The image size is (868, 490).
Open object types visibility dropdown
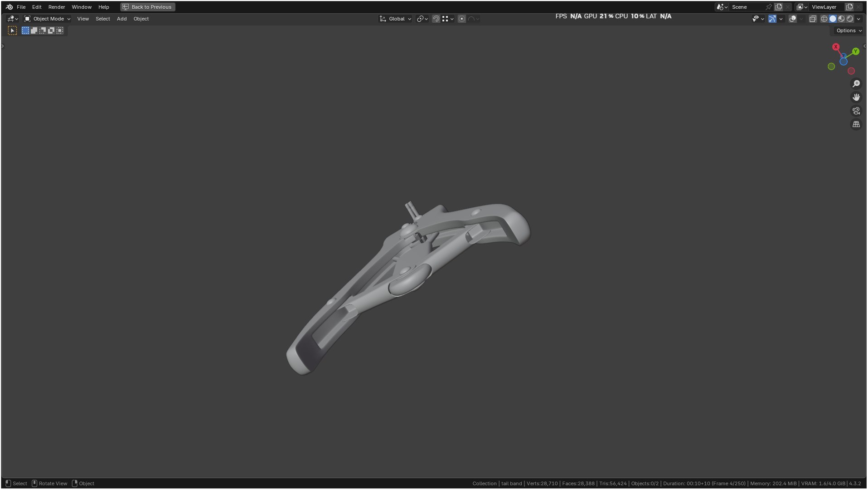coord(758,19)
